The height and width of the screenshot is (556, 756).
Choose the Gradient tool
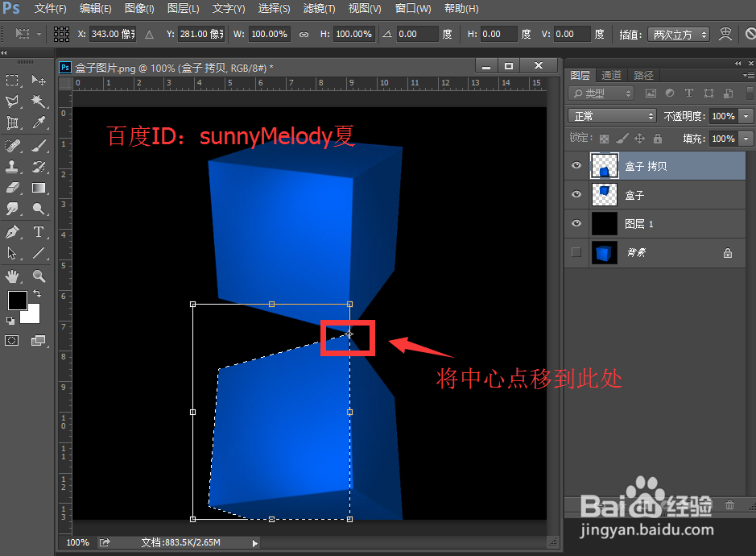click(x=39, y=188)
